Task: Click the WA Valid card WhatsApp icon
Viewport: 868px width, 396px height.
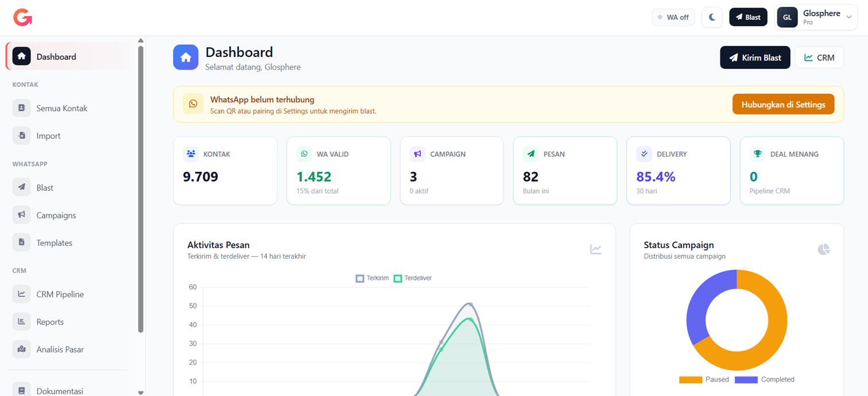Action: 304,154
